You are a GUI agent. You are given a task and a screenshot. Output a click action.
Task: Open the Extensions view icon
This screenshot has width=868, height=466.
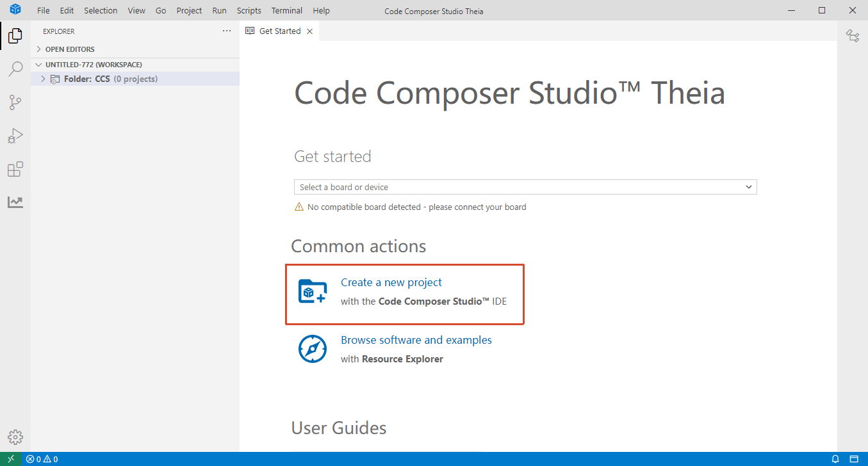pos(15,169)
